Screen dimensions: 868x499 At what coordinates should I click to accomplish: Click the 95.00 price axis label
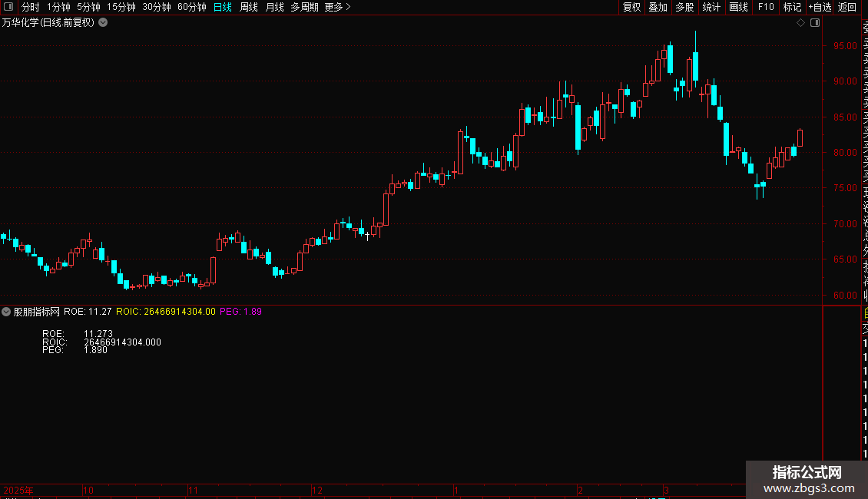[845, 46]
